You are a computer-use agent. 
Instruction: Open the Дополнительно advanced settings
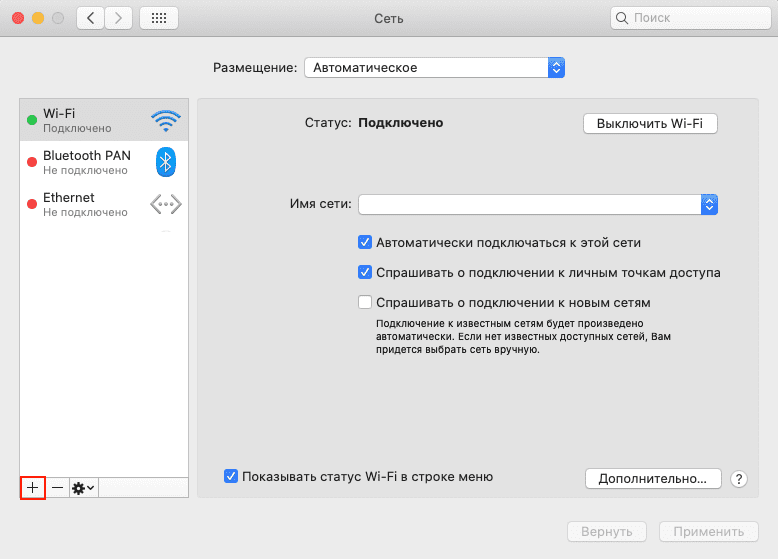tap(652, 479)
